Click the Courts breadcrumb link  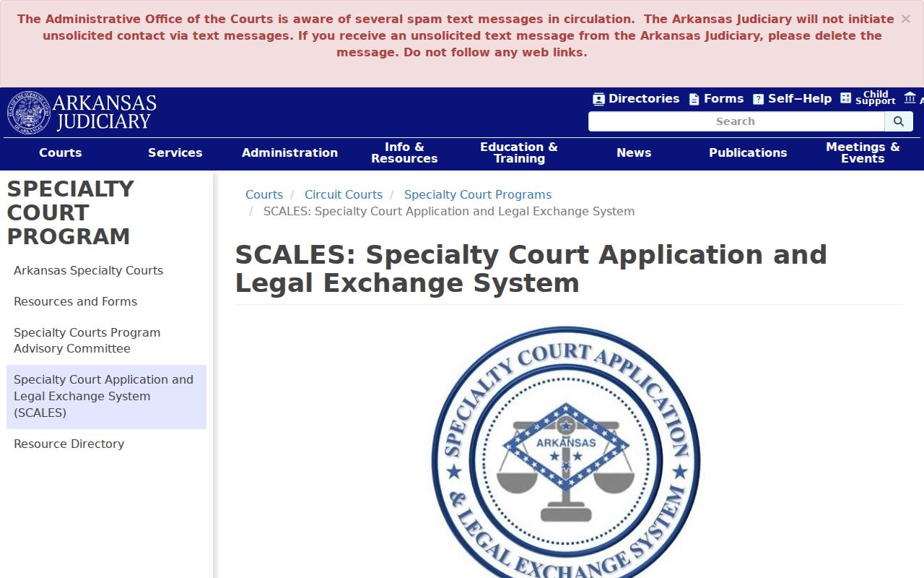pyautogui.click(x=264, y=195)
